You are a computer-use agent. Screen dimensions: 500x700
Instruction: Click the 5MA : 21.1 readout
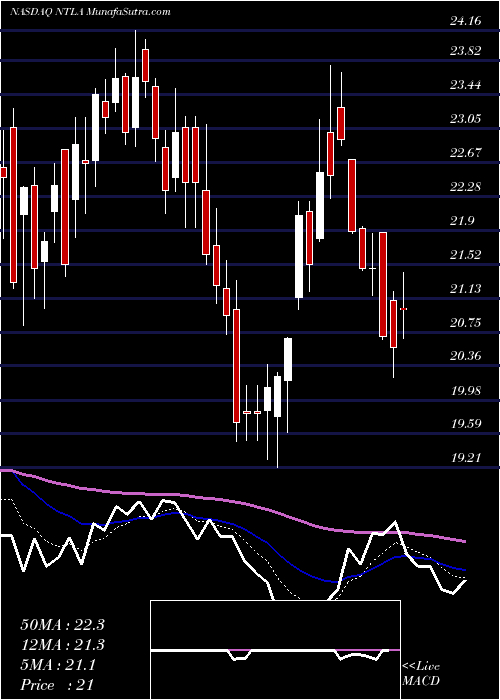(x=58, y=665)
